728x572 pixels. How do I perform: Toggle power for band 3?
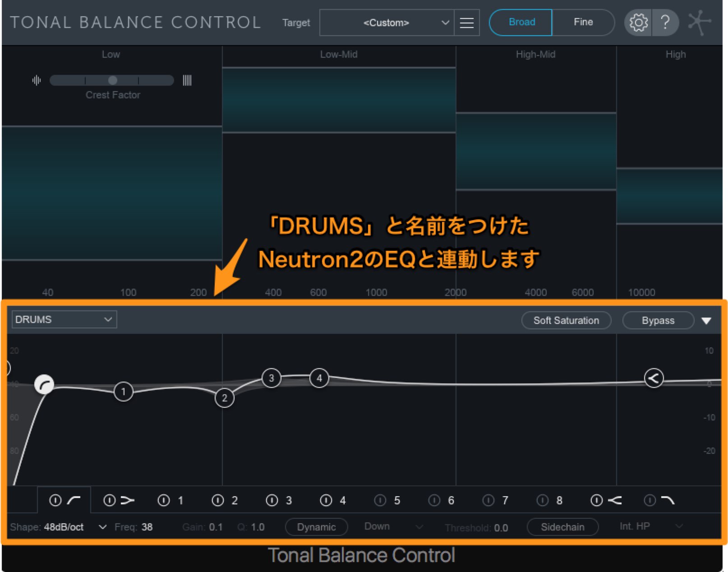pos(272,500)
